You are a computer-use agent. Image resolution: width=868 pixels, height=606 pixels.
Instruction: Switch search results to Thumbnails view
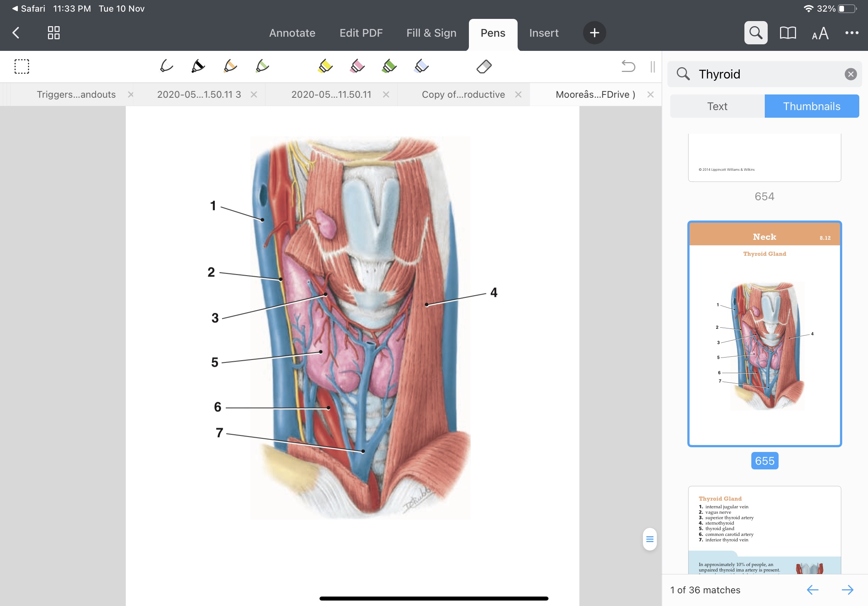pyautogui.click(x=811, y=106)
